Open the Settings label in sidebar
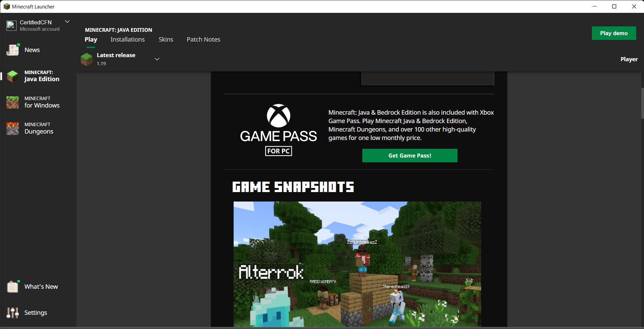 click(x=36, y=313)
